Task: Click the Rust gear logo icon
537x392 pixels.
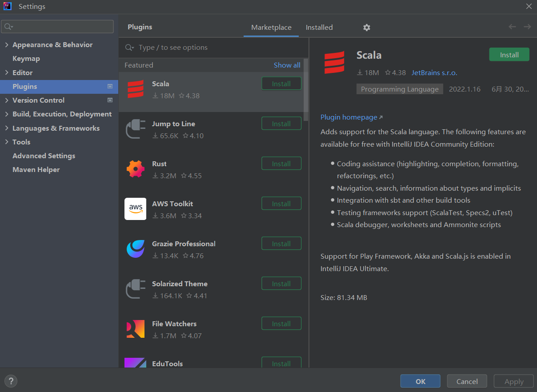Action: pyautogui.click(x=136, y=169)
